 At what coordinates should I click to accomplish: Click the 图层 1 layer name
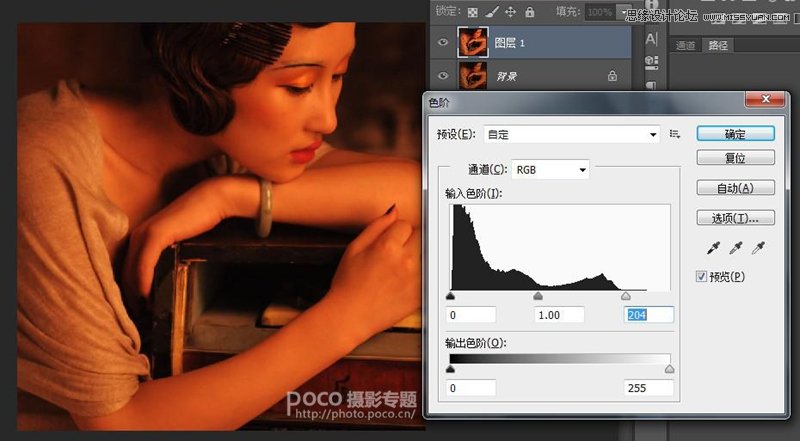click(x=509, y=43)
